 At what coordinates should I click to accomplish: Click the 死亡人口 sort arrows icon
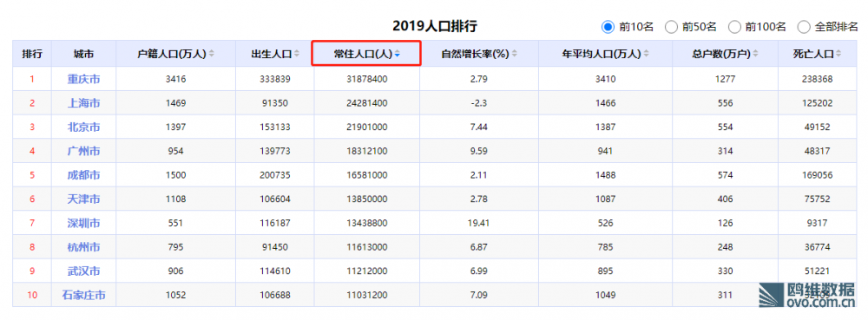pyautogui.click(x=838, y=54)
